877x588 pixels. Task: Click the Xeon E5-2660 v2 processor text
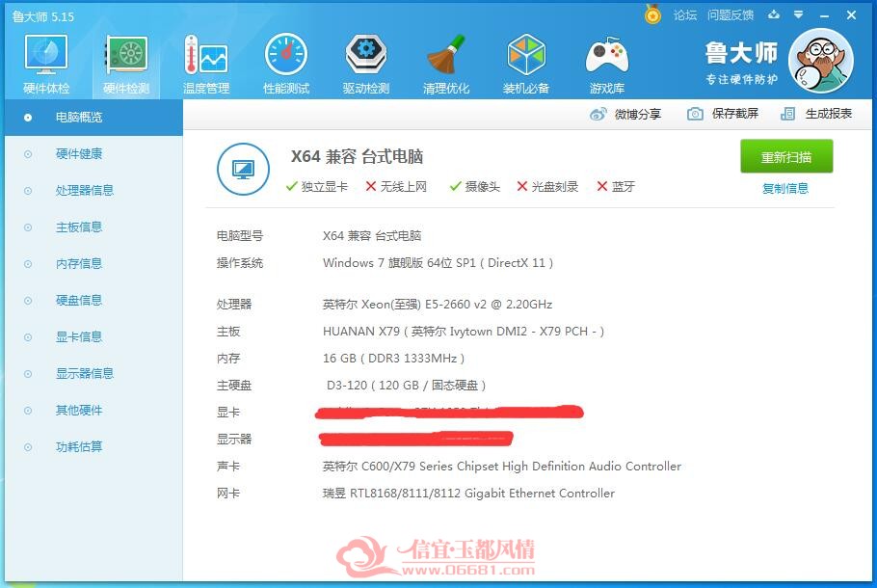pyautogui.click(x=438, y=305)
